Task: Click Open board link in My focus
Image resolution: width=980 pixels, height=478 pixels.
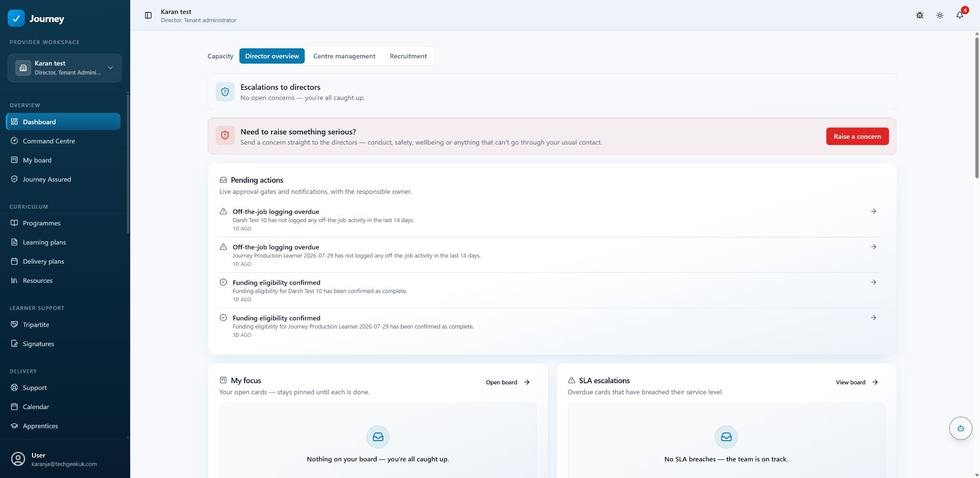Action: pyautogui.click(x=507, y=382)
